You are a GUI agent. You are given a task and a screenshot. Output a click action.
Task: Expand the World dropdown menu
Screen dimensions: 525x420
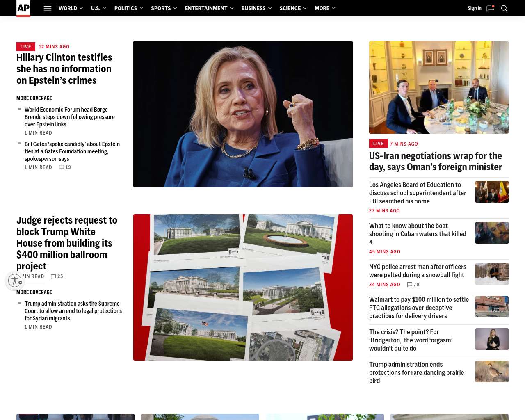click(71, 8)
